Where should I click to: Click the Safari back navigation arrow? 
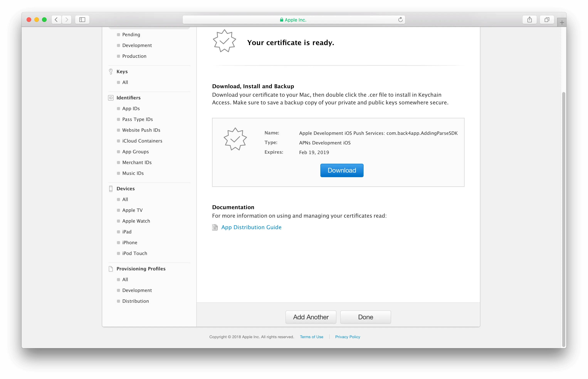(x=56, y=20)
